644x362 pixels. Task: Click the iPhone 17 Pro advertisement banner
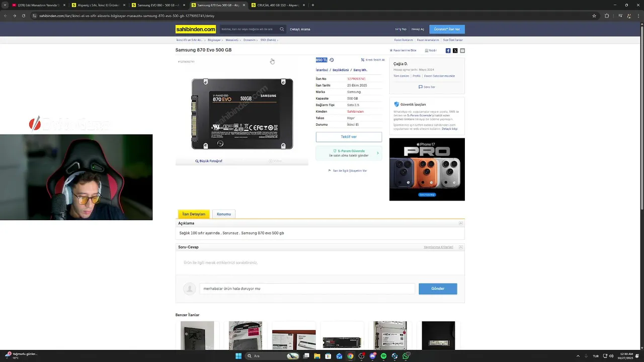click(x=427, y=169)
